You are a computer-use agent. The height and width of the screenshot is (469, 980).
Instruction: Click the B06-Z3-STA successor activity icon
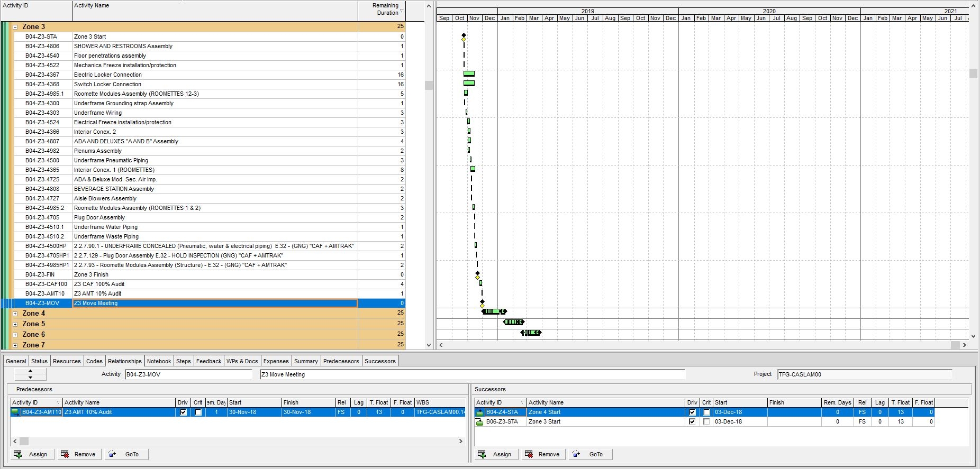[479, 422]
